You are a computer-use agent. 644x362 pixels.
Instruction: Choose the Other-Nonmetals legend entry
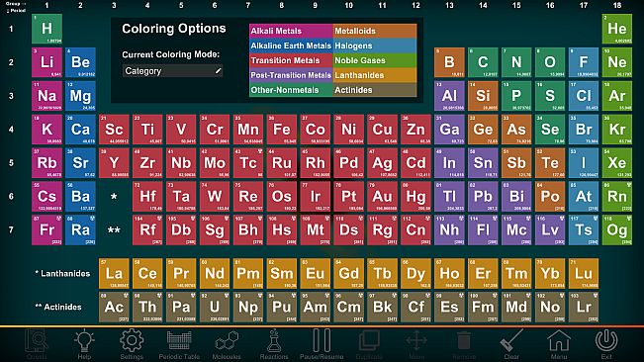tap(291, 90)
